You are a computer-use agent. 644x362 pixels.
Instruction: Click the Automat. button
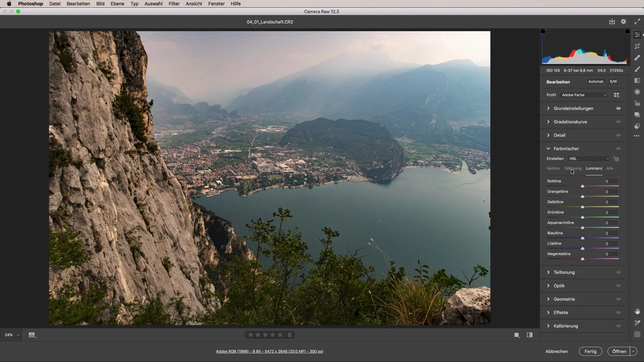[596, 81]
